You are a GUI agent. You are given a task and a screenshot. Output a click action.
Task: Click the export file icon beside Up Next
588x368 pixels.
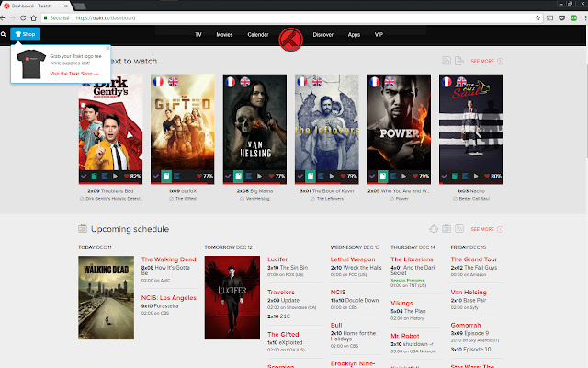[x=459, y=61]
